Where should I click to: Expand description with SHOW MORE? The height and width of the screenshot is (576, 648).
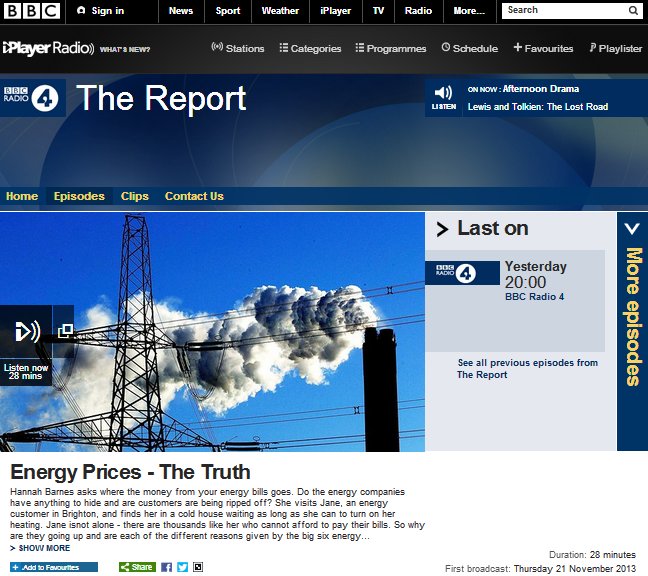[x=40, y=548]
